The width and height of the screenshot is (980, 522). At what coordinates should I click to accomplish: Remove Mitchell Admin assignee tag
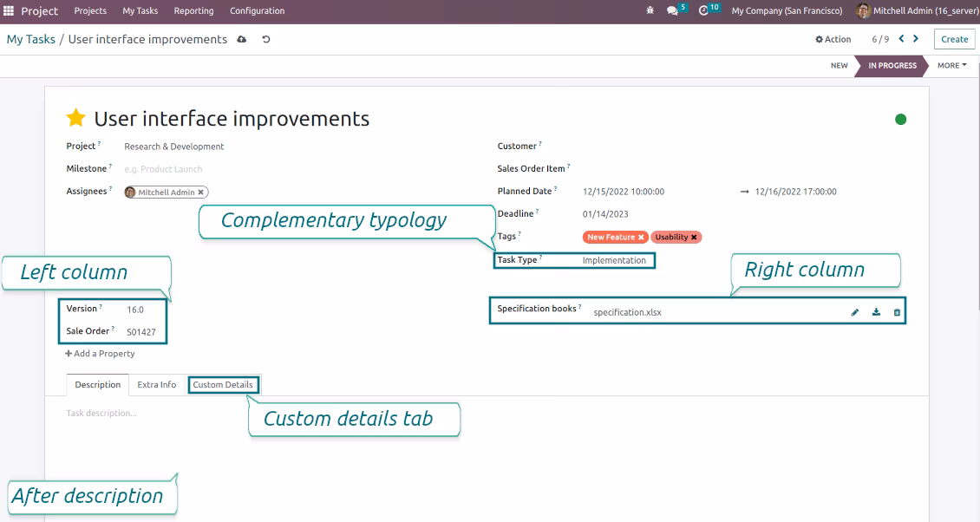200,192
